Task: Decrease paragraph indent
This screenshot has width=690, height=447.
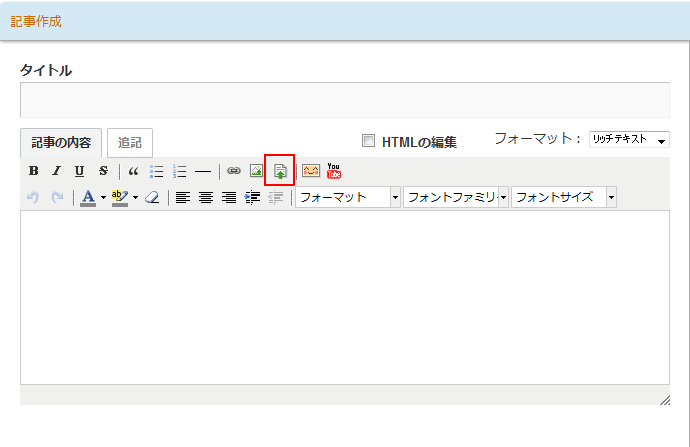Action: (x=275, y=198)
